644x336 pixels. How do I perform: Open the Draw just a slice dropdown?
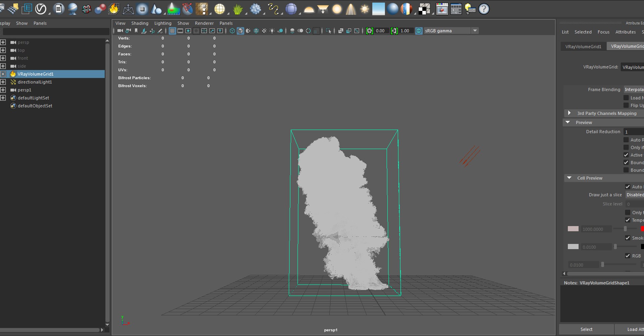click(635, 195)
